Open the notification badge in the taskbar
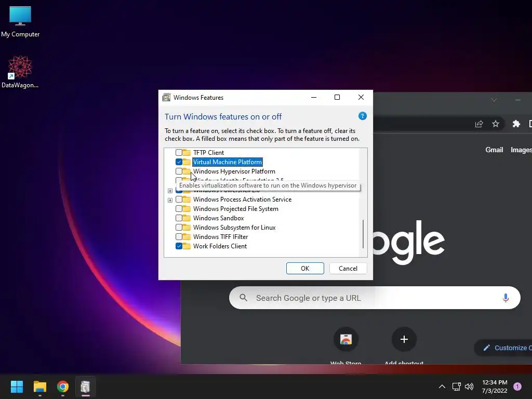 pos(517,387)
